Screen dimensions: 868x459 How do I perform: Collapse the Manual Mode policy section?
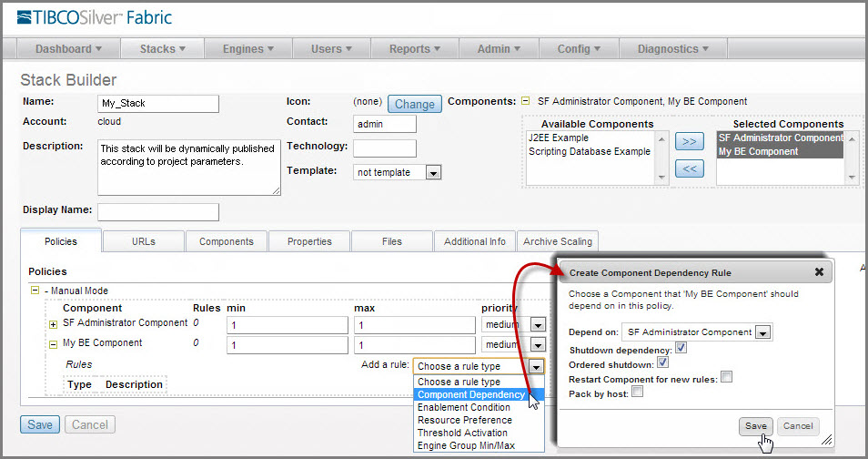coord(35,291)
